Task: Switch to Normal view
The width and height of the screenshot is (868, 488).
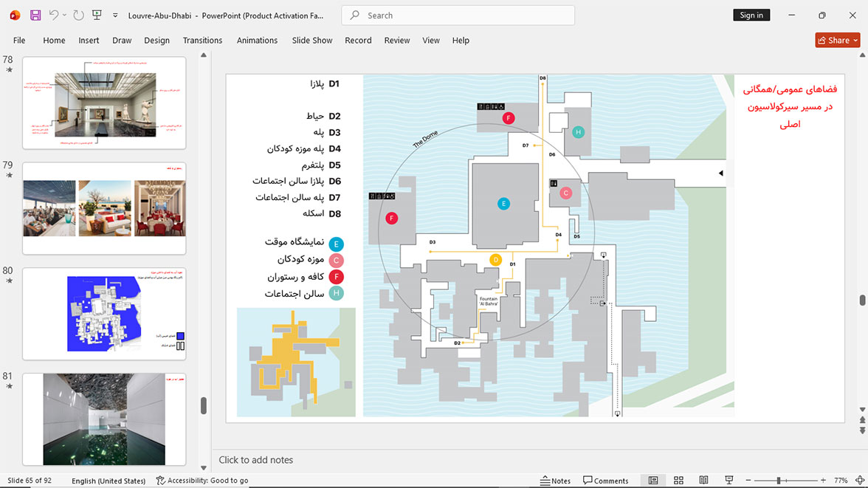Action: tap(653, 480)
